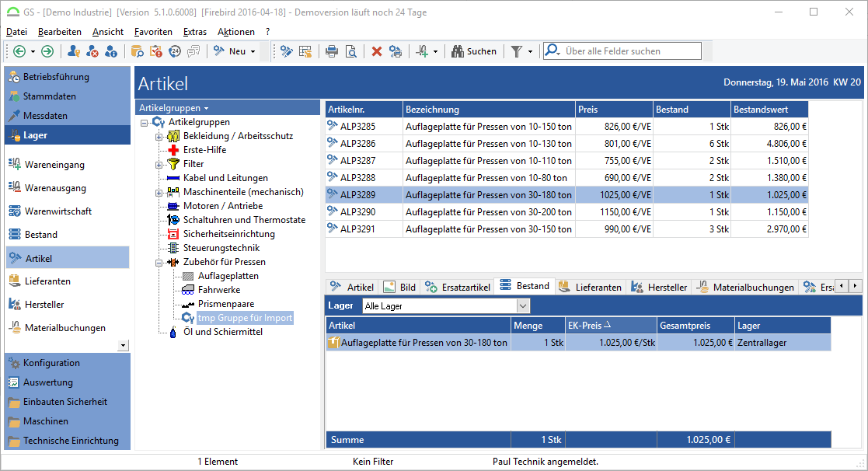868x471 pixels.
Task: Click the user with red X icon
Action: tap(92, 51)
